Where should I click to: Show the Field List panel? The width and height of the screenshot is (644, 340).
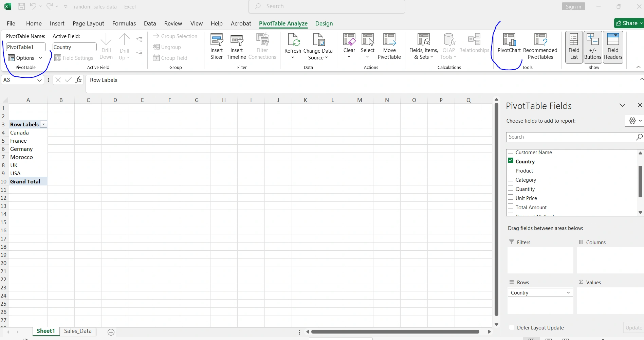coord(573,47)
